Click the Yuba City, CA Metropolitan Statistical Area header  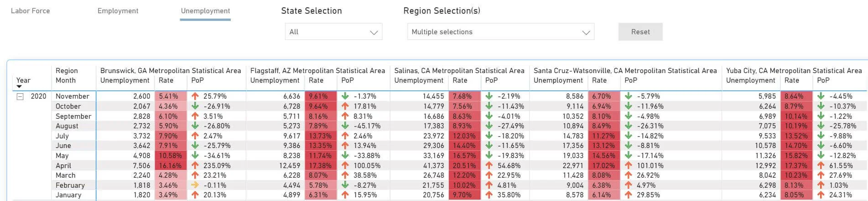click(794, 71)
